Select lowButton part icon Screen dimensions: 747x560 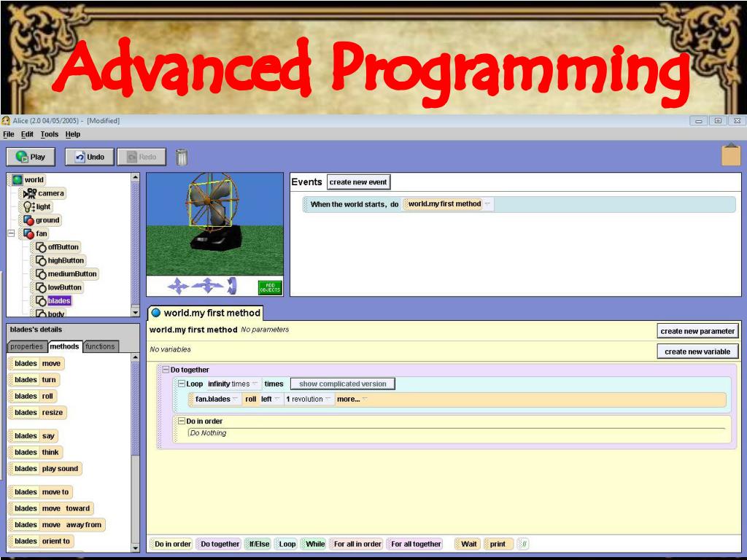click(41, 287)
